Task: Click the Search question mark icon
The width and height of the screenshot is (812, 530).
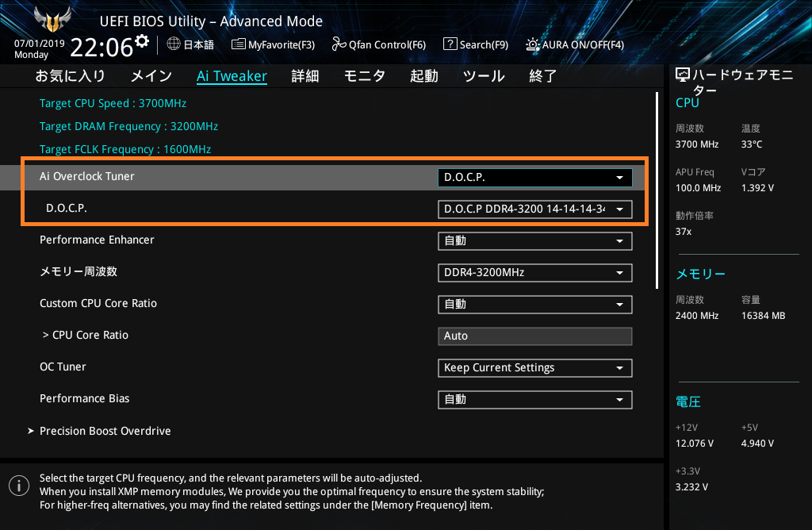Action: pyautogui.click(x=450, y=44)
